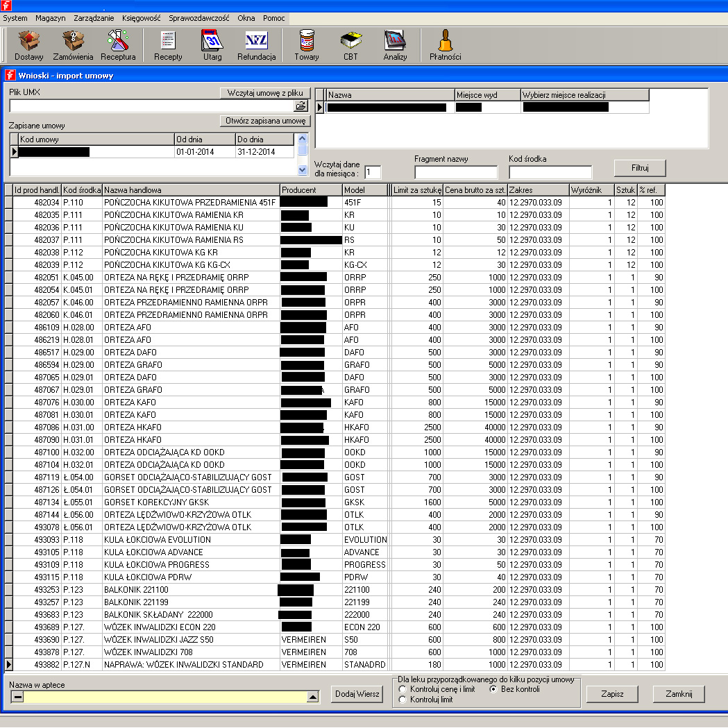The image size is (728, 728).
Task: Select the 'Bez kontroli' radio option
Action: click(493, 689)
